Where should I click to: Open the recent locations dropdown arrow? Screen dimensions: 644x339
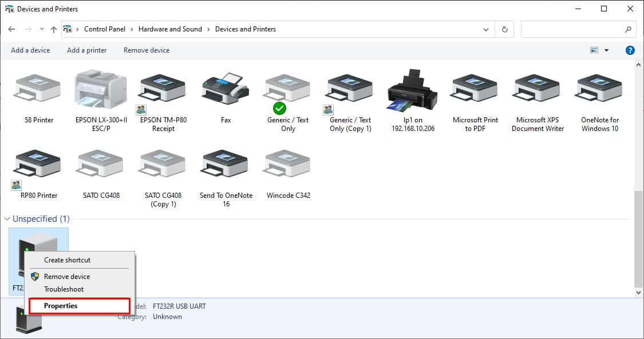(42, 29)
